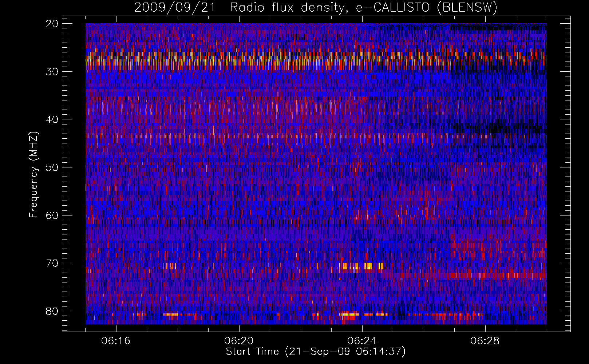Click the 'Frequency (MHZ)' axis label
Screen dimensions: 589x364
pos(33,175)
